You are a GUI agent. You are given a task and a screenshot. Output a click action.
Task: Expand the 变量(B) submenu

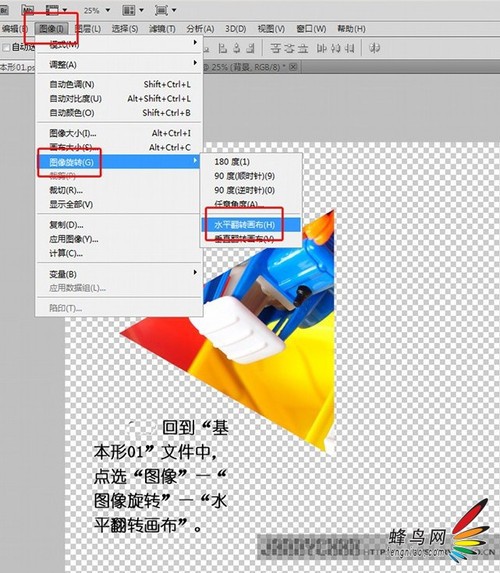coord(119,274)
